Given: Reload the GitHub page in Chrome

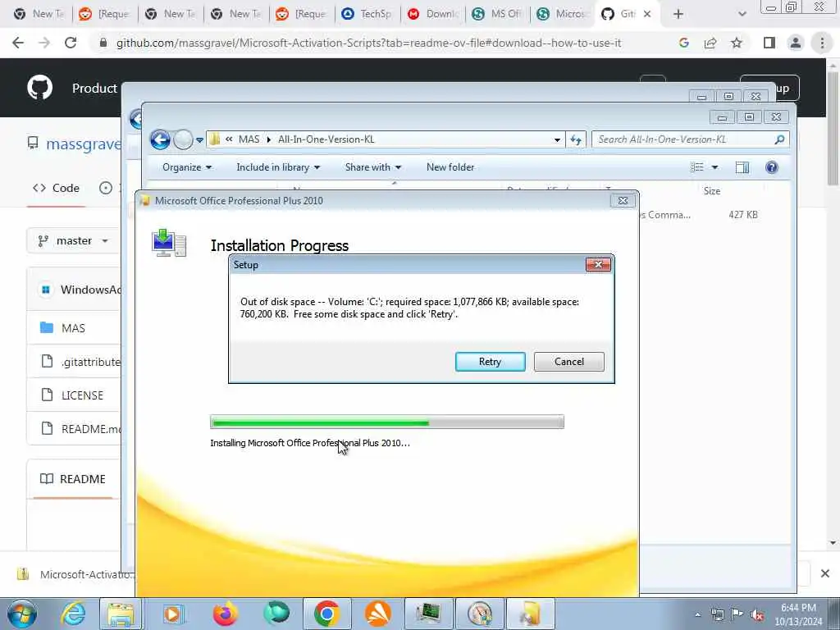Looking at the screenshot, I should (71, 43).
